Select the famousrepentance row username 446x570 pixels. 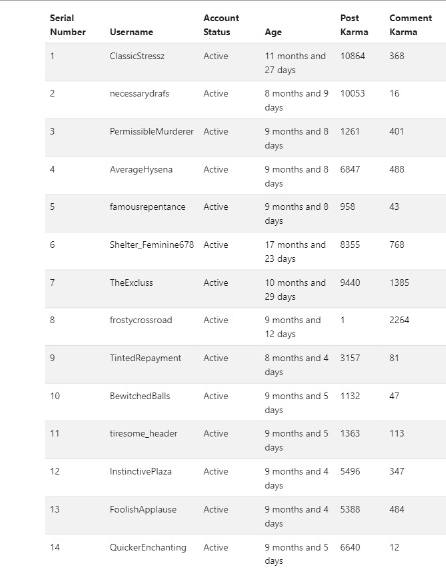click(x=147, y=207)
